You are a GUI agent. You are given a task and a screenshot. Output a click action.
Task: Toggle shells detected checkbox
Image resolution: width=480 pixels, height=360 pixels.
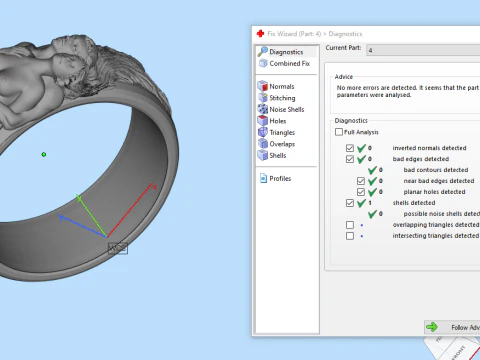pyautogui.click(x=350, y=203)
